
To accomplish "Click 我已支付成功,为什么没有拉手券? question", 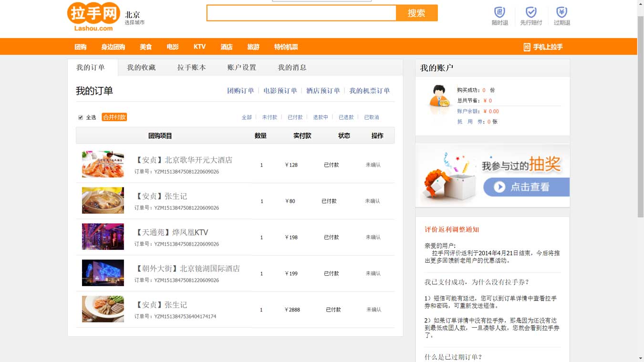I will (x=477, y=282).
